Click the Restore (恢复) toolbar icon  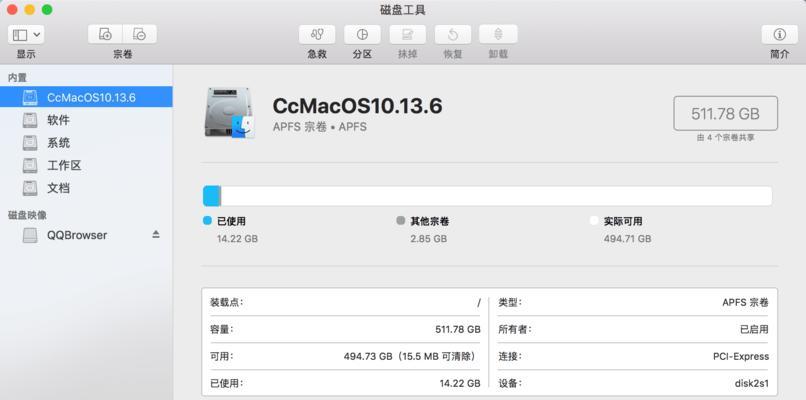tap(452, 34)
